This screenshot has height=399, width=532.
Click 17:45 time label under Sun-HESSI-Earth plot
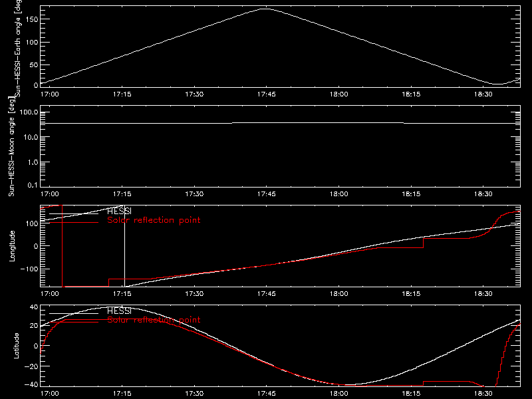click(267, 94)
